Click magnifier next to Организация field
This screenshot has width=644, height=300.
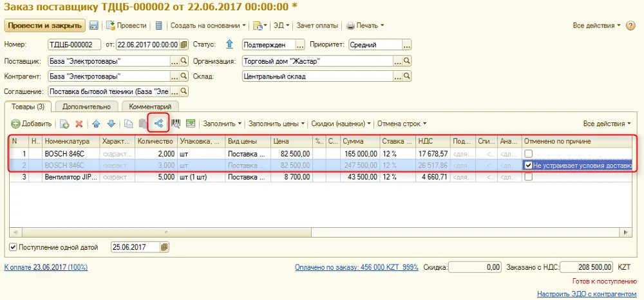tap(407, 61)
